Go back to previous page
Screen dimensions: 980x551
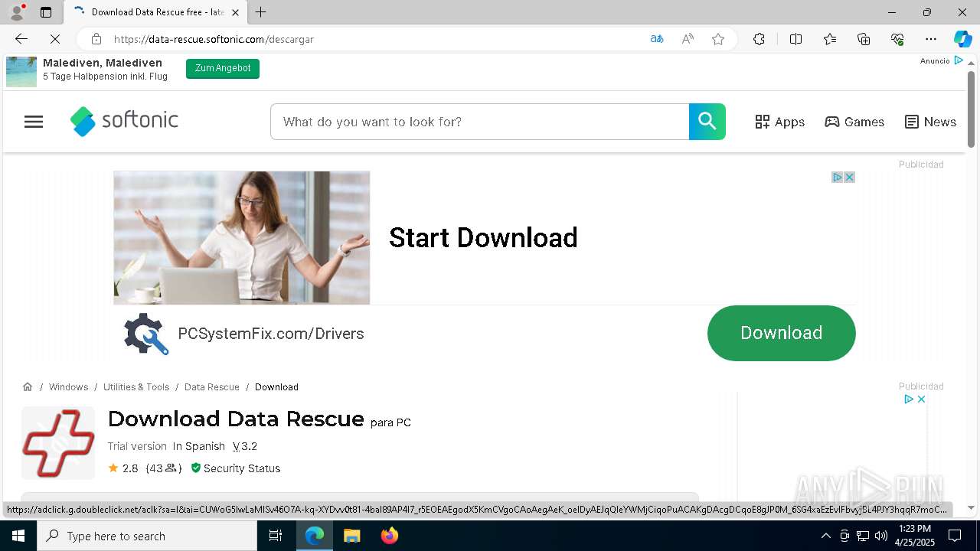(x=21, y=39)
